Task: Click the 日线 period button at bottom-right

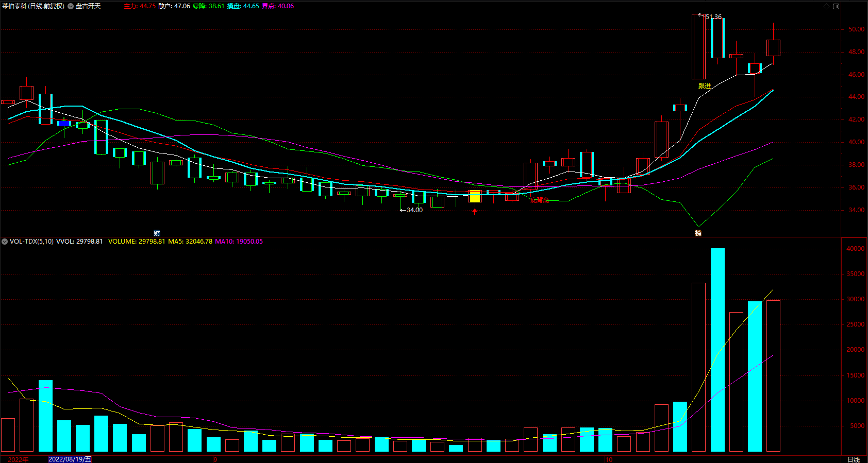Action: click(x=854, y=459)
